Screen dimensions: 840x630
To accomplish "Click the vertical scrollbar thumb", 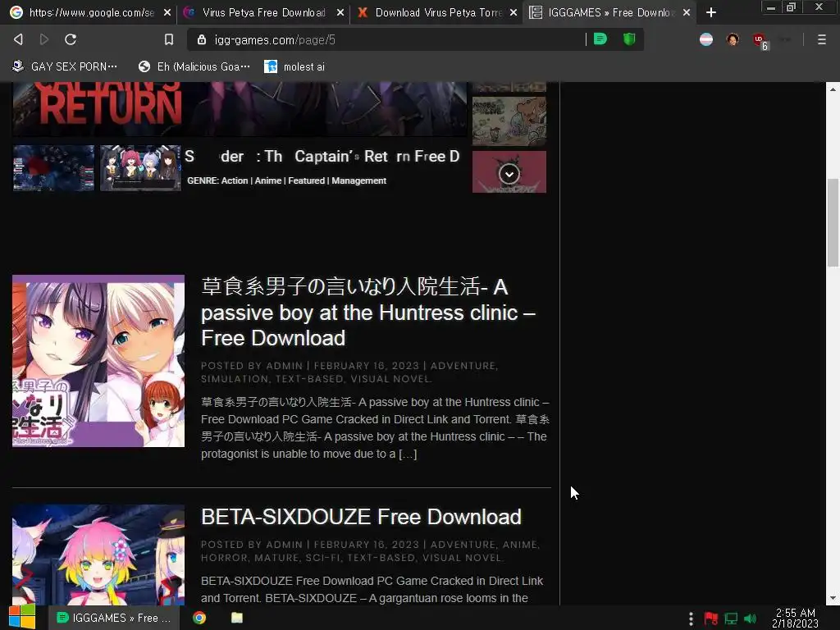I will (x=833, y=222).
